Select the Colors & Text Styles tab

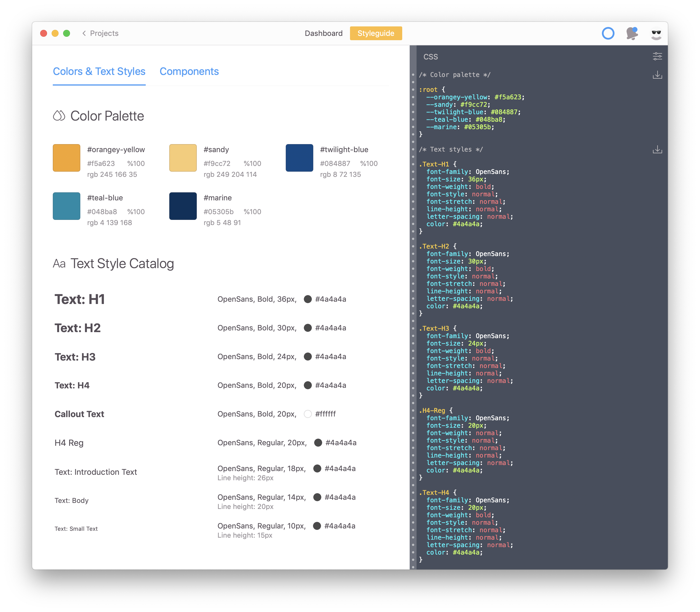[x=99, y=71]
